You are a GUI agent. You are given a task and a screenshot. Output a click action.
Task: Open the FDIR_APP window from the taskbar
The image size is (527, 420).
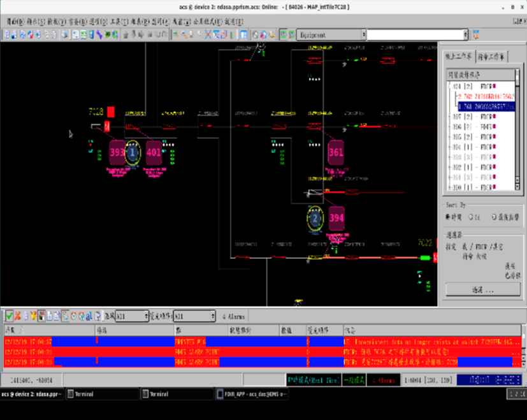click(x=252, y=394)
